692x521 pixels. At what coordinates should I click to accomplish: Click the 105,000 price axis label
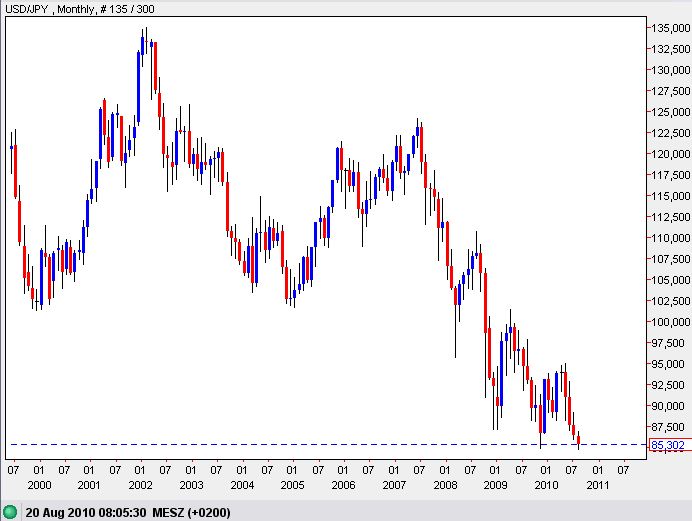[671, 280]
